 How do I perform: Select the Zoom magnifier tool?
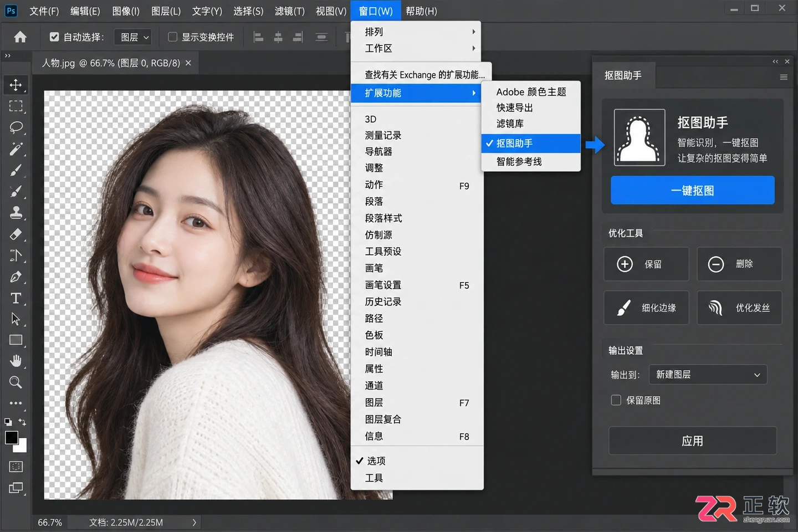(16, 382)
